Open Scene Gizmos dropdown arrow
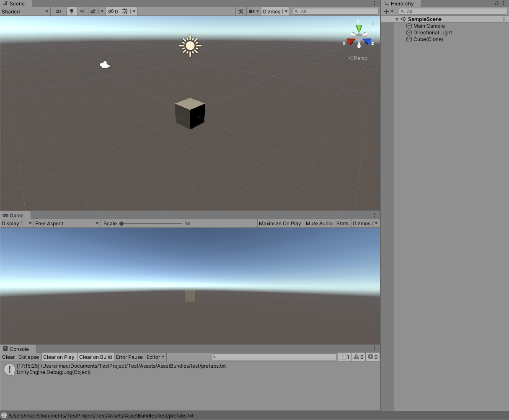 (x=286, y=11)
